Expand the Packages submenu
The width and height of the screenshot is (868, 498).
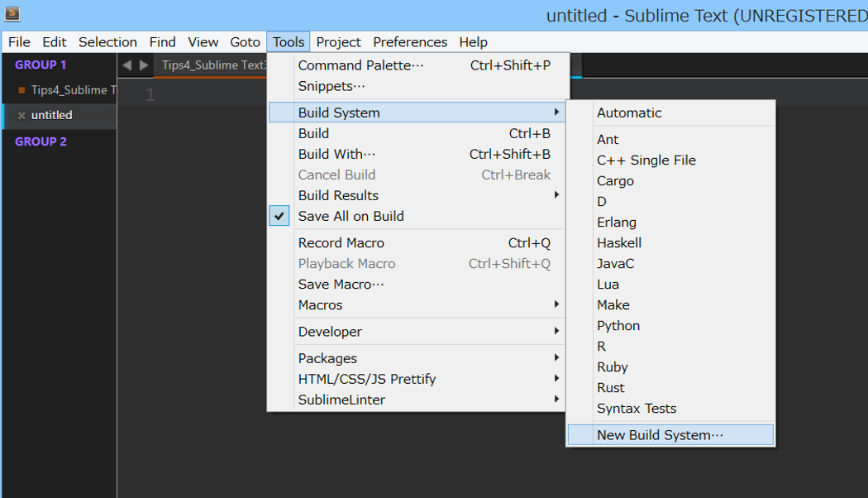[x=417, y=358]
